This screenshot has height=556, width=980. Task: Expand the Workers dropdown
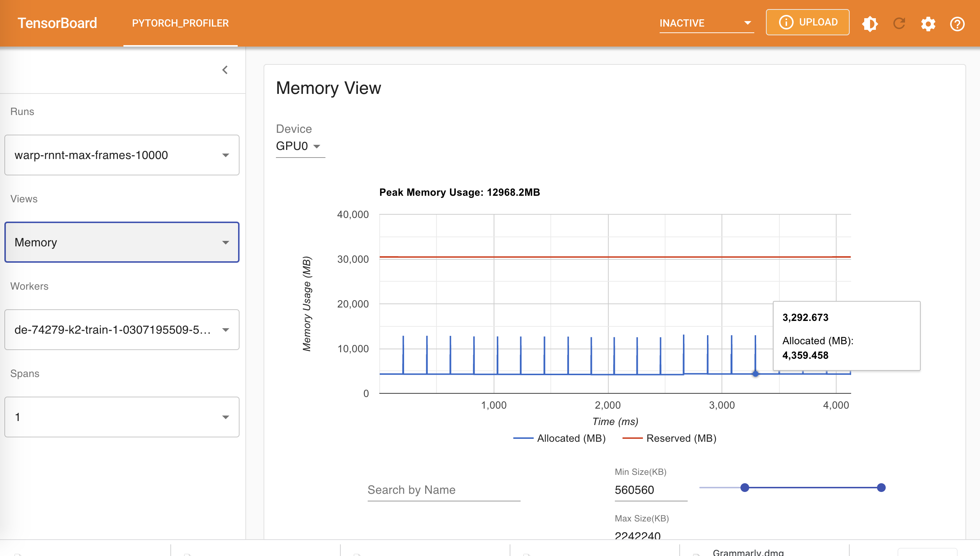(122, 330)
